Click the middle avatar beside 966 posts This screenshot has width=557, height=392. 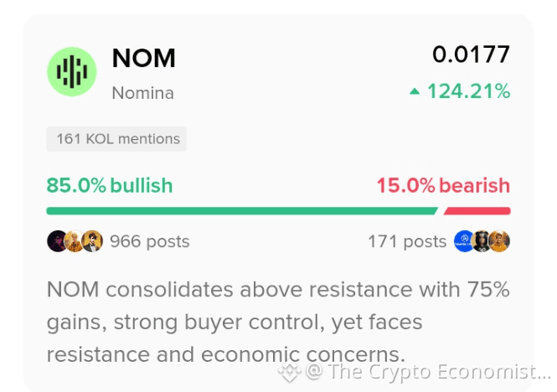click(x=74, y=241)
